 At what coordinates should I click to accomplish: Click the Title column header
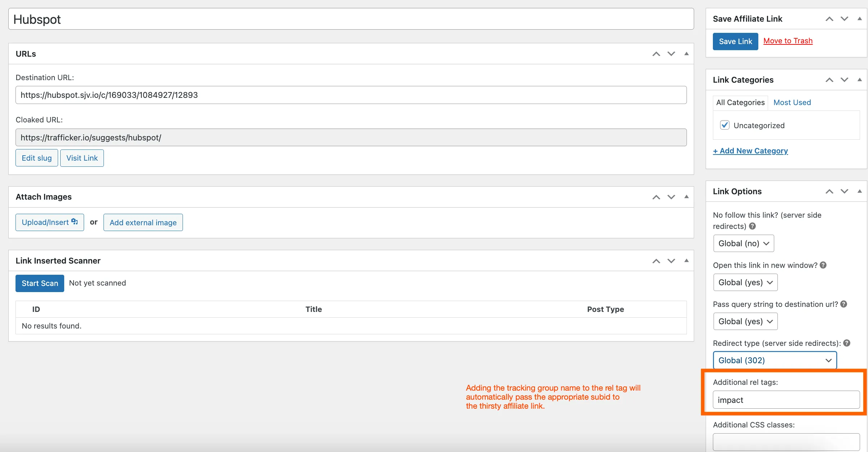314,309
